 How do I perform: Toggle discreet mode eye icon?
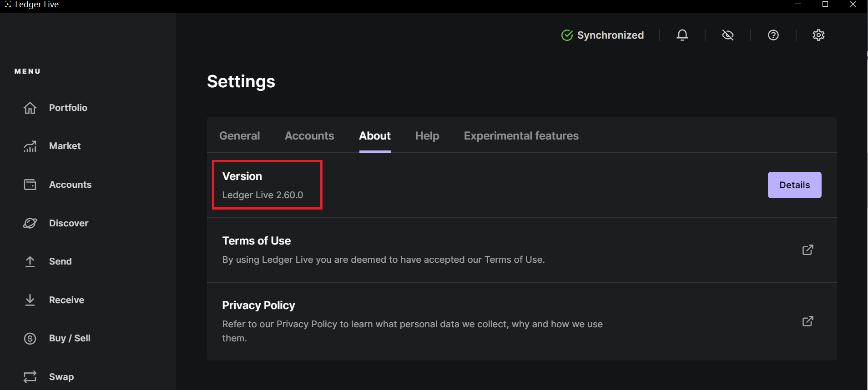pos(727,35)
